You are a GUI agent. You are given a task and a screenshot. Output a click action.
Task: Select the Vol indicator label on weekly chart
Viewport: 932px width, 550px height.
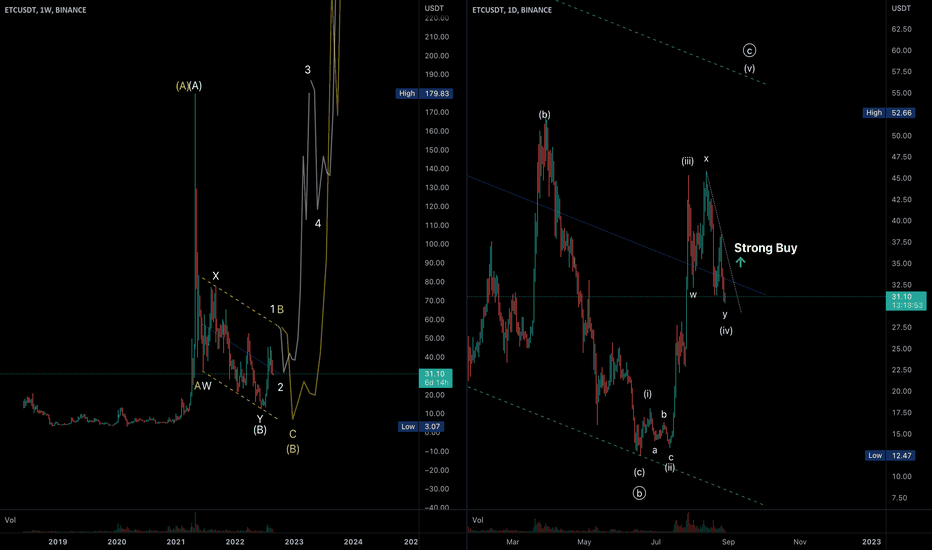pos(10,520)
